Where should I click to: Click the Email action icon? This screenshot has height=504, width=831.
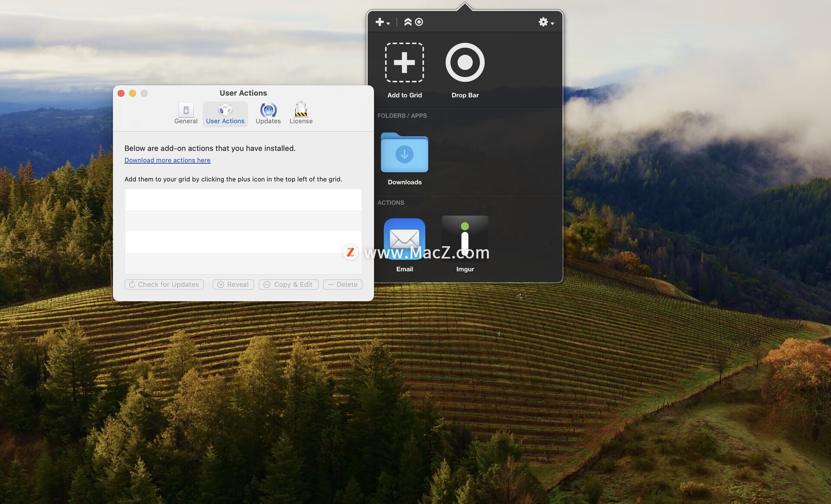(x=404, y=239)
